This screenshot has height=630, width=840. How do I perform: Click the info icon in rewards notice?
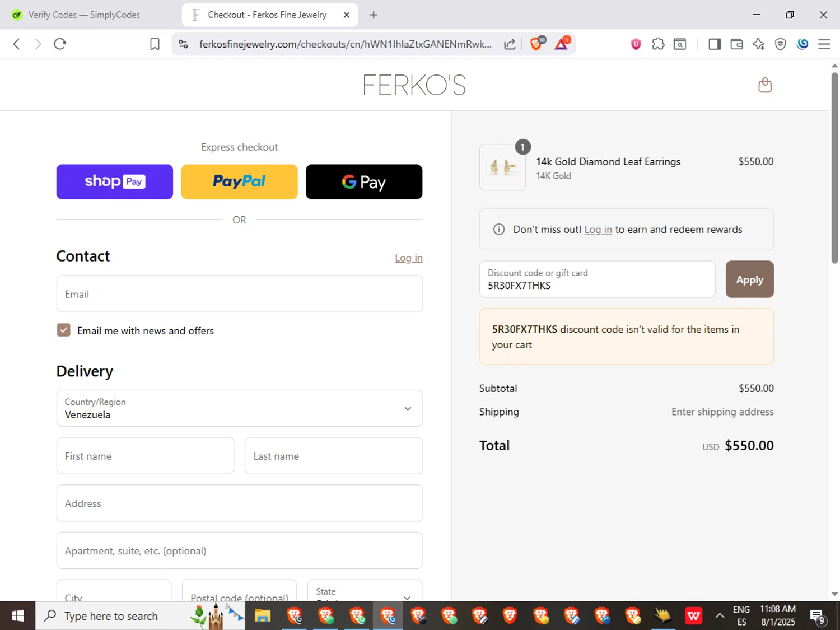(498, 230)
